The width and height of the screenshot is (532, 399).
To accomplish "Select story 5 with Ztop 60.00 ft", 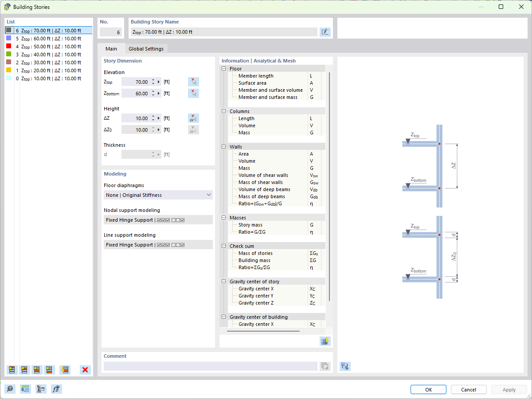I will pos(49,39).
